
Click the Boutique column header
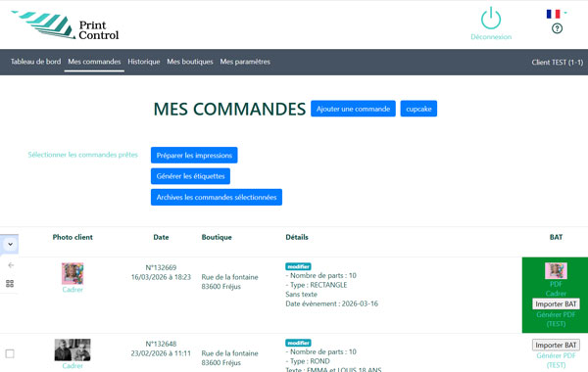pos(217,237)
